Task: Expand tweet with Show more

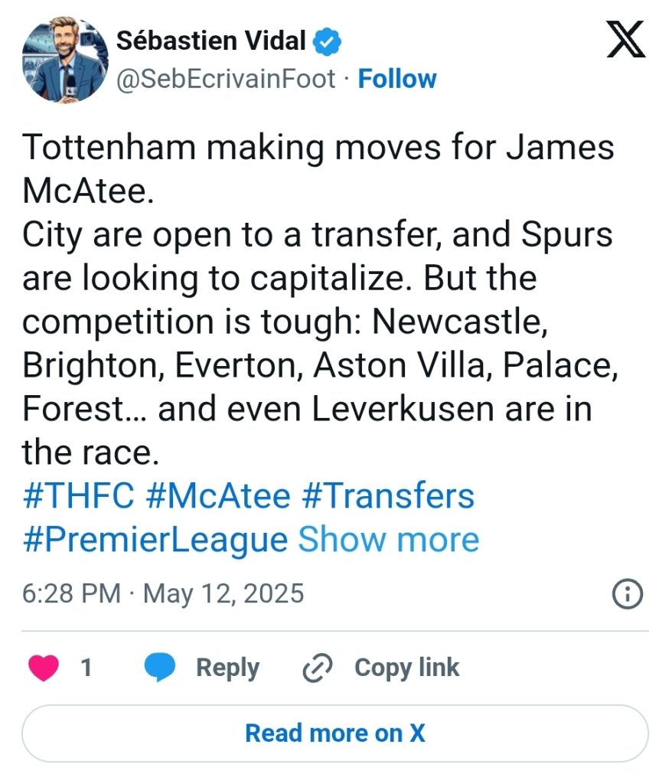Action: pos(389,540)
